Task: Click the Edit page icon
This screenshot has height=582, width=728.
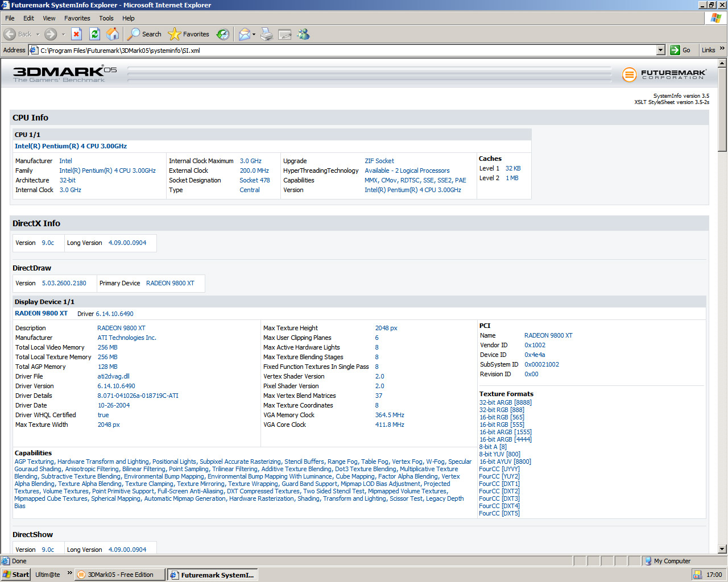Action: coord(285,34)
